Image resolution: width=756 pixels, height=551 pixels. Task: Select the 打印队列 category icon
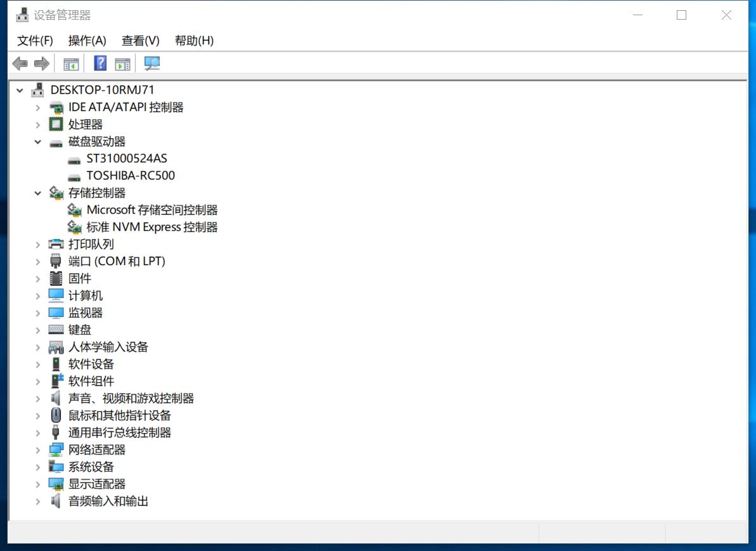(x=56, y=243)
